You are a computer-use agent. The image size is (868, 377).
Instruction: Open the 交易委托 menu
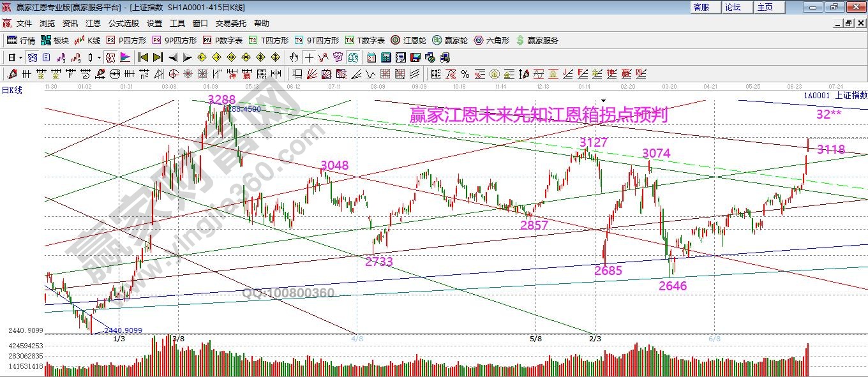point(230,24)
